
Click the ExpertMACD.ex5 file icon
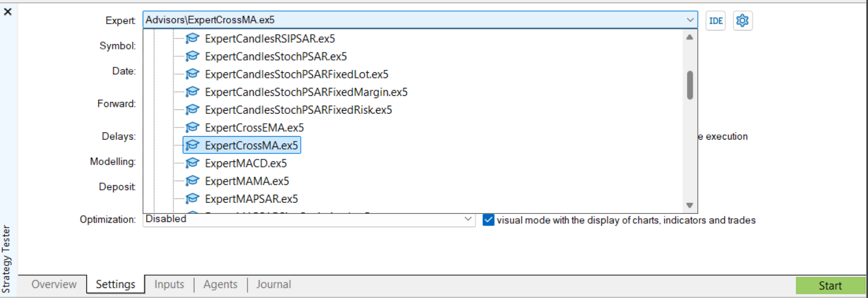click(x=193, y=164)
